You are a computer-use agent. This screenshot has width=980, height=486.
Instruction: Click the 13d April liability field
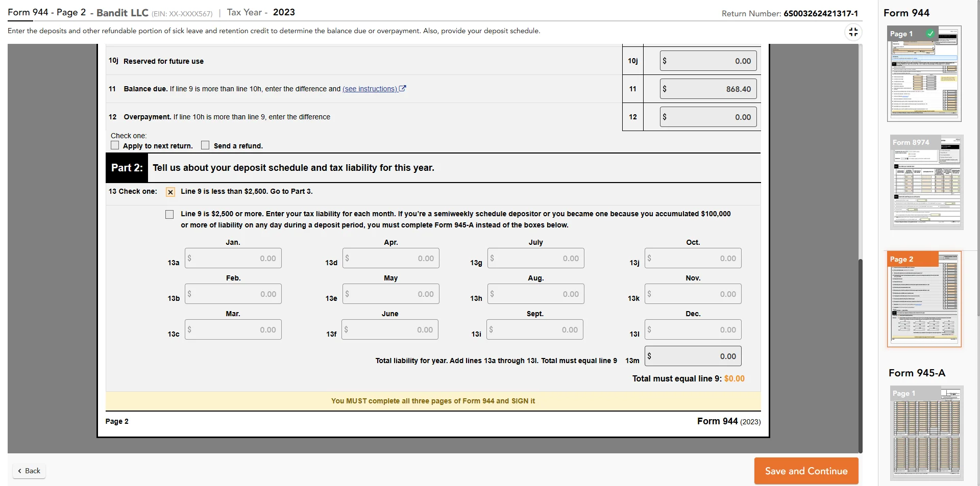coord(390,258)
